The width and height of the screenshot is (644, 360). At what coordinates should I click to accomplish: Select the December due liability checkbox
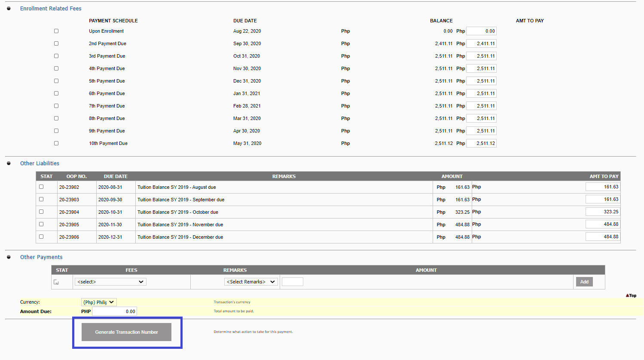pos(41,237)
